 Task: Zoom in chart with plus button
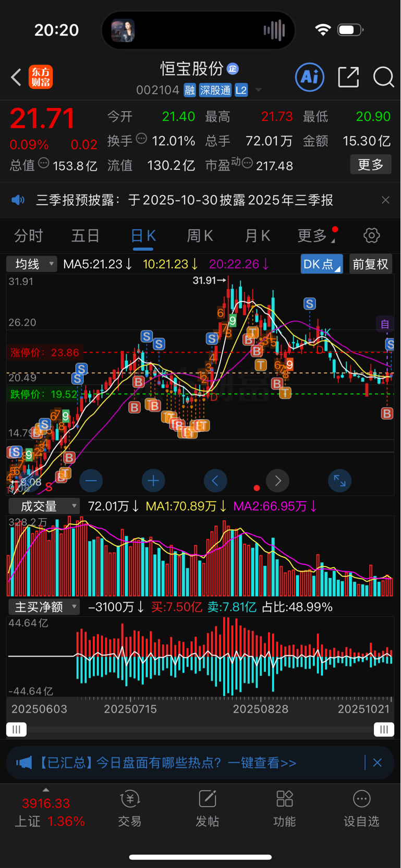[x=153, y=481]
